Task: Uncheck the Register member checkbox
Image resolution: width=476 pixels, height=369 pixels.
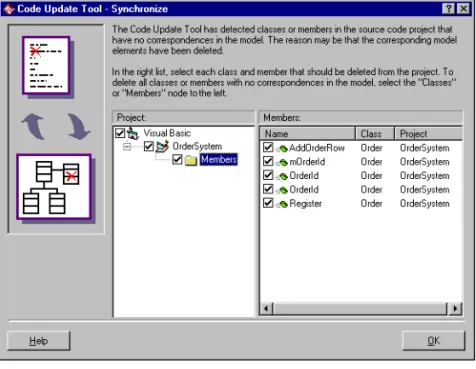Action: [268, 203]
